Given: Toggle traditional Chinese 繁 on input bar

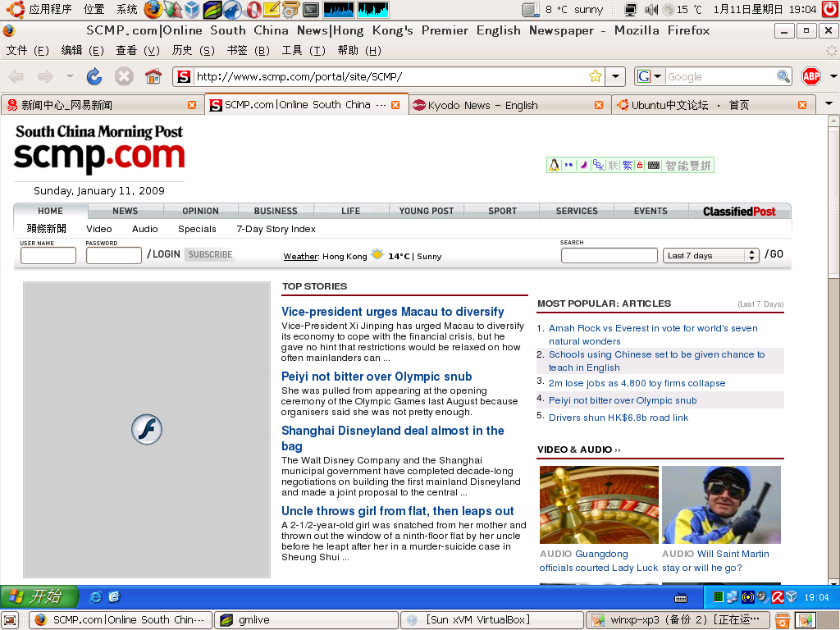Looking at the screenshot, I should 628,165.
